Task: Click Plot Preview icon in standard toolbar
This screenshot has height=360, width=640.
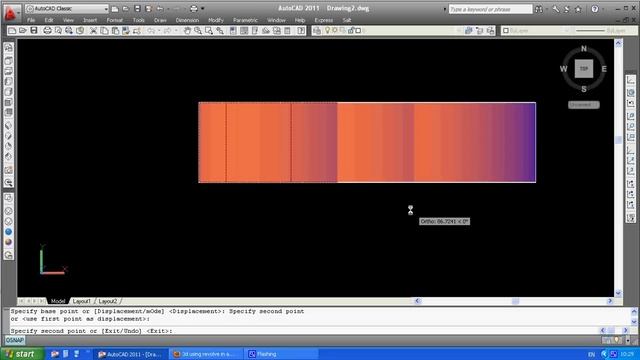Action: click(58, 31)
